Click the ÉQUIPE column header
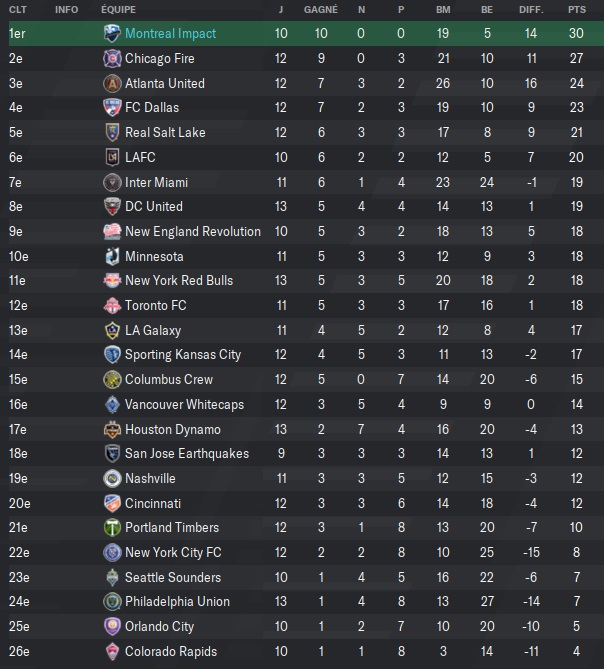Image resolution: width=604 pixels, height=669 pixels. click(x=119, y=10)
